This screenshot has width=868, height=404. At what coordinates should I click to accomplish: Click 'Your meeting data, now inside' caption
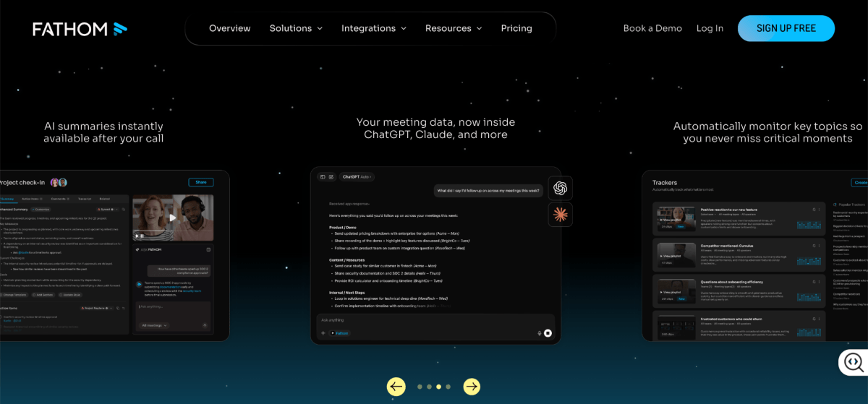(x=435, y=128)
